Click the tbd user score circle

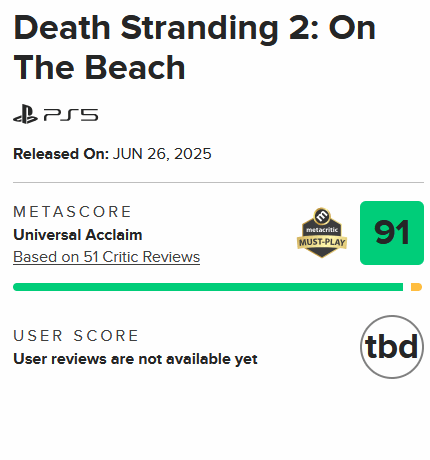point(392,347)
